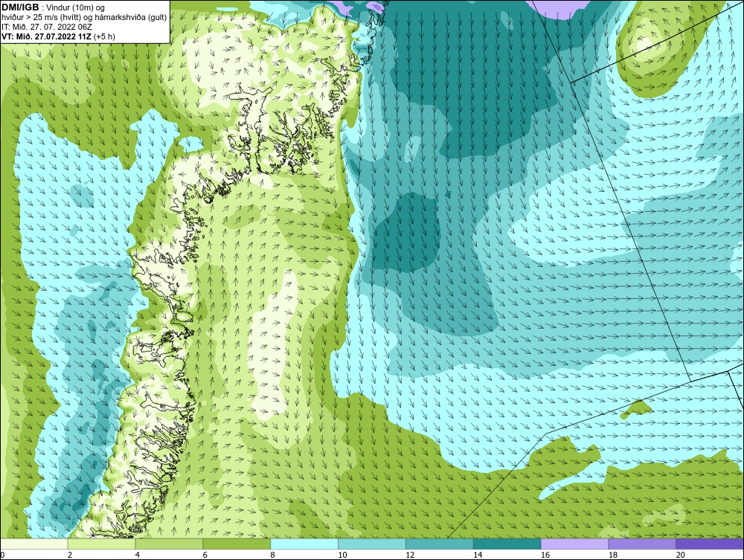This screenshot has height=560, width=744.
Task: Click the 6–8 m/s olive green legend swatch
Action: [x=237, y=544]
